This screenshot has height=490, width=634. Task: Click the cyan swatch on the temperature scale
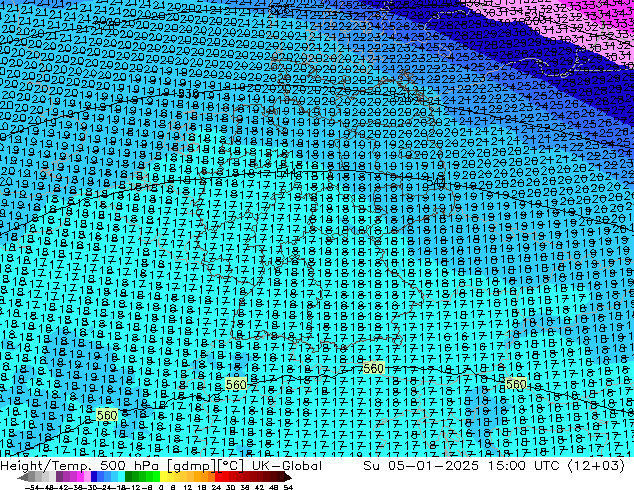[x=122, y=477]
